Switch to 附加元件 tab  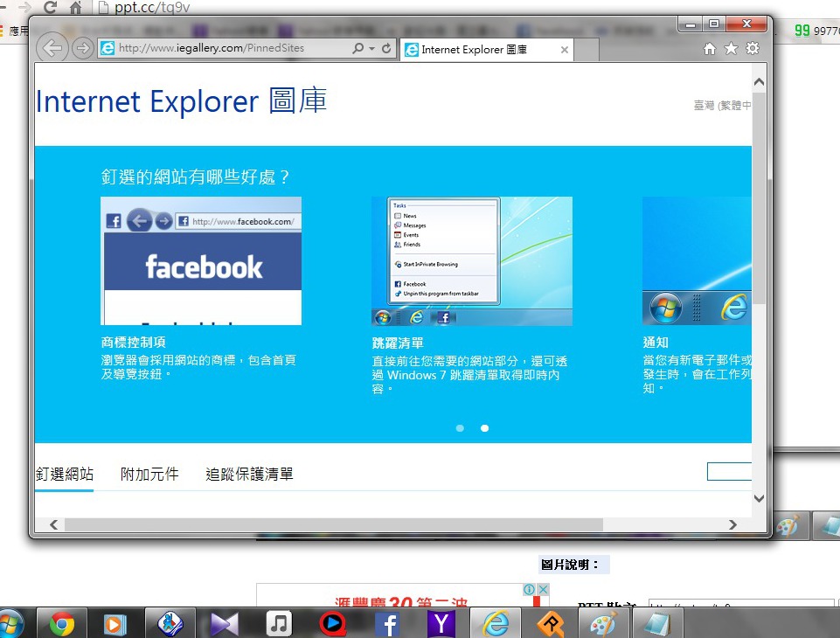149,474
